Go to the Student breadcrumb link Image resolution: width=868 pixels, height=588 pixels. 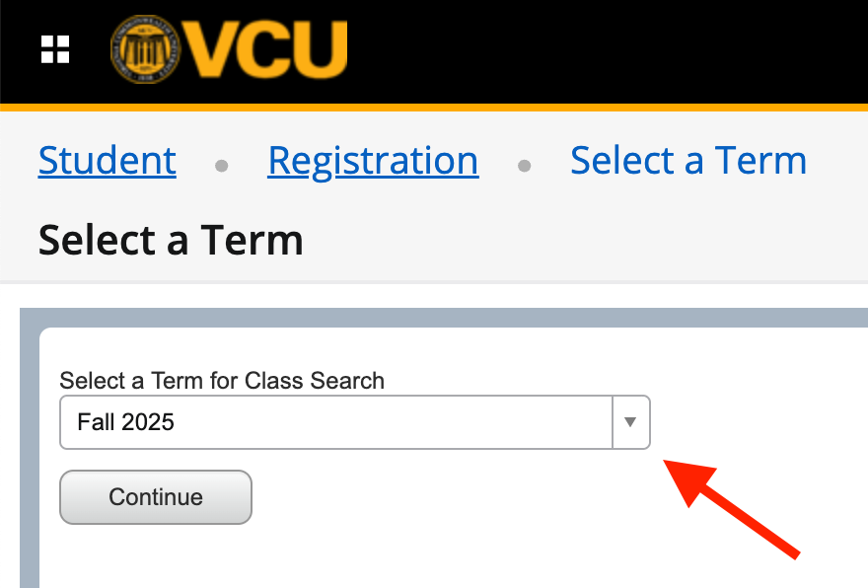click(x=108, y=161)
